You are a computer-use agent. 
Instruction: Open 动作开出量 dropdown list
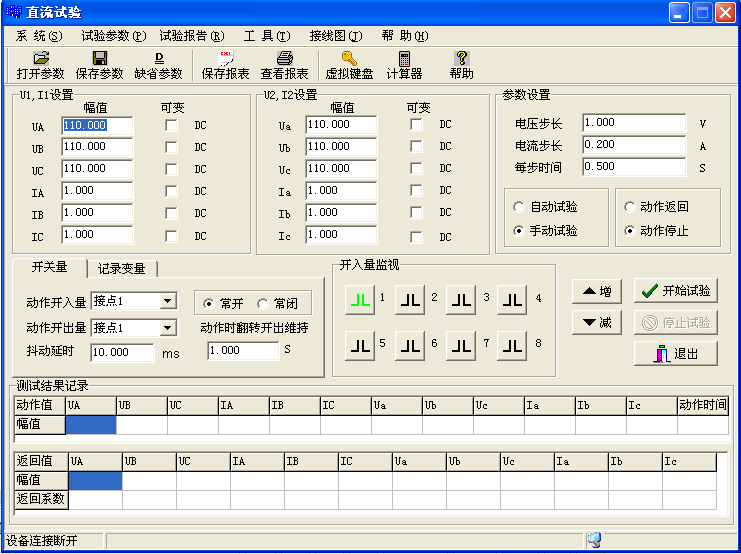pyautogui.click(x=168, y=328)
